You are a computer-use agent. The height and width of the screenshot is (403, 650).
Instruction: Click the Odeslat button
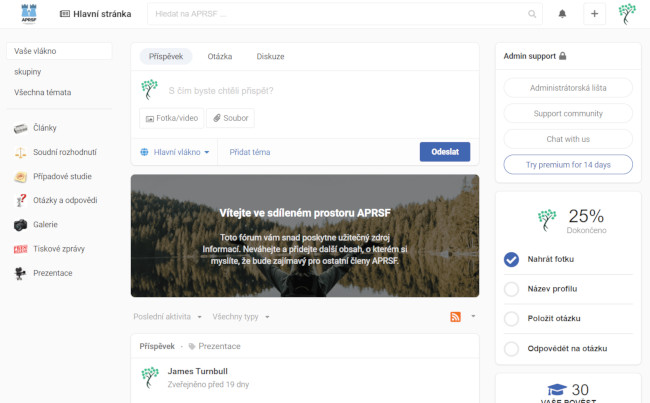445,152
